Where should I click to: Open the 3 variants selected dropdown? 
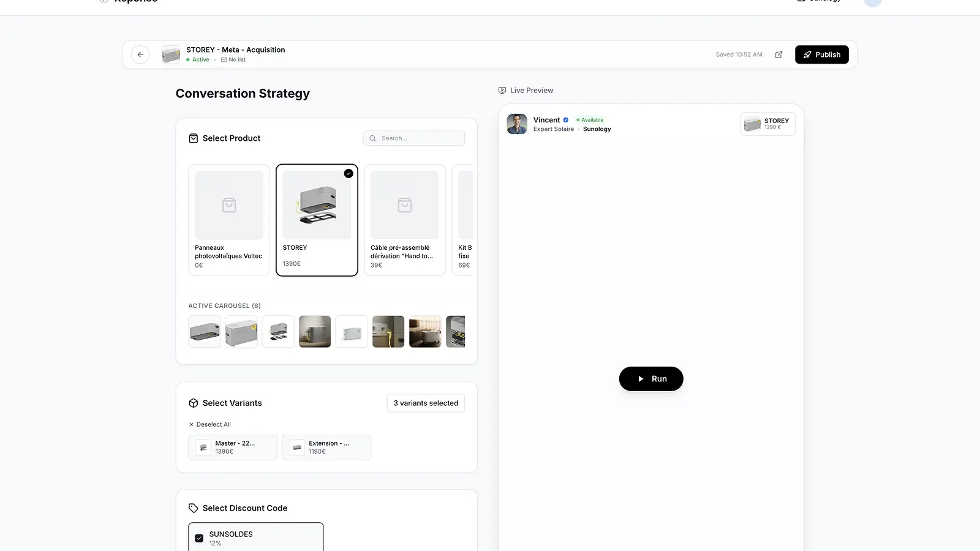426,403
